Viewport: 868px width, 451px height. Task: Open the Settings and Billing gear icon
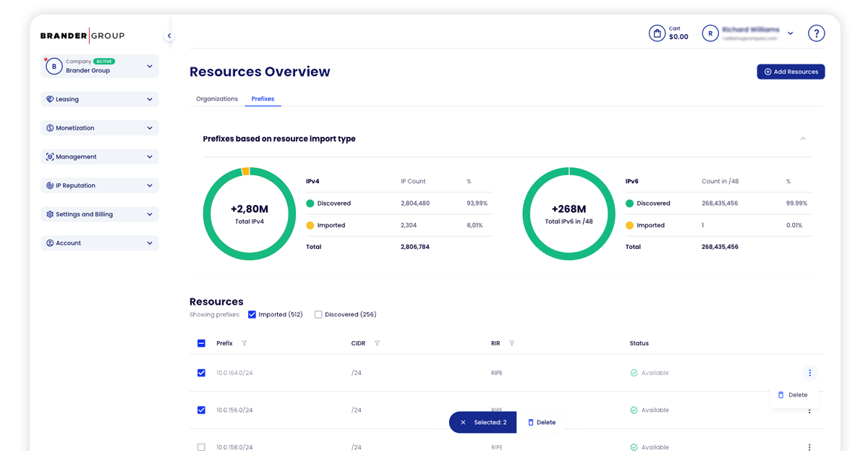click(x=48, y=214)
